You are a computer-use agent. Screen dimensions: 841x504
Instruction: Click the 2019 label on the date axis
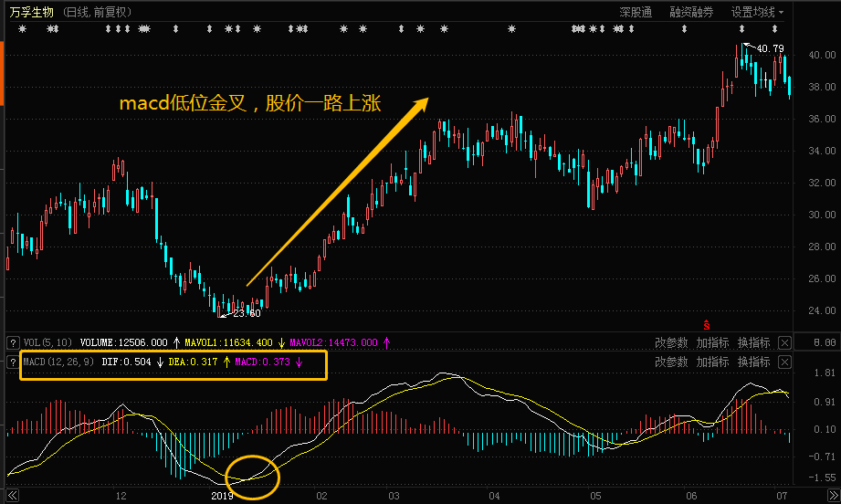(222, 496)
